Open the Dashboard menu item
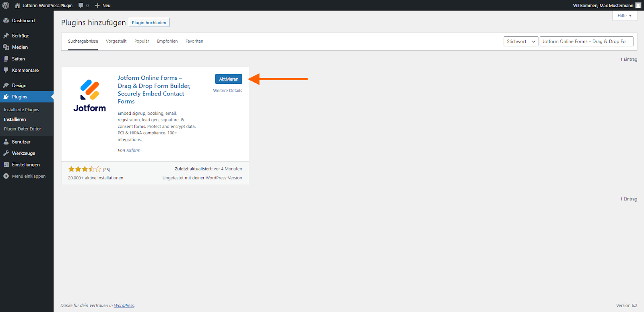 click(27, 21)
